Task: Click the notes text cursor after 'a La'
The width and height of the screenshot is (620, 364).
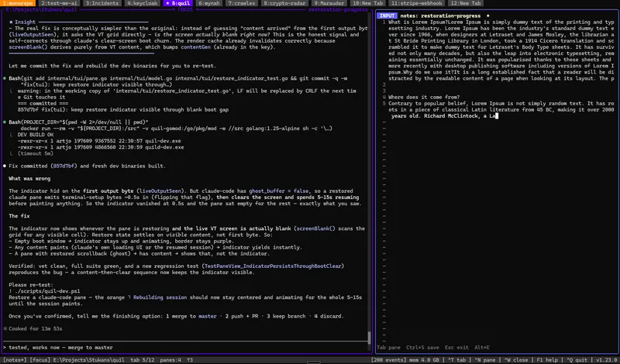Action: pyautogui.click(x=497, y=116)
